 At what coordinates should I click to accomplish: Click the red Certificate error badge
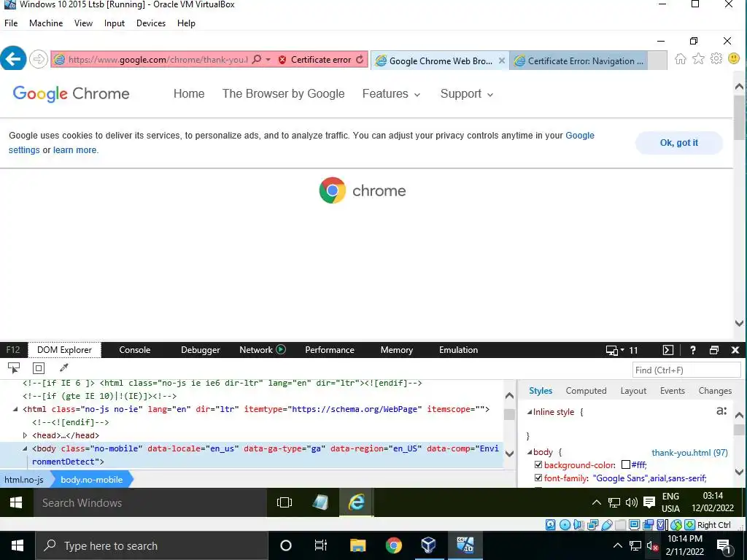tap(314, 60)
